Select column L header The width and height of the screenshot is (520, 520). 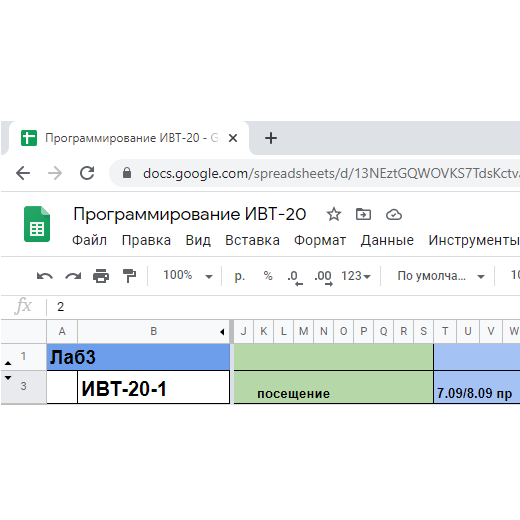click(x=284, y=331)
